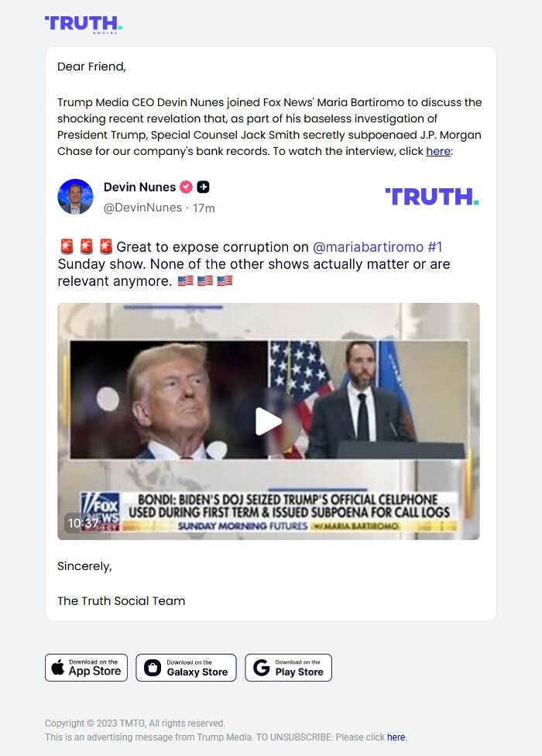Screen dimensions: 542x756
Task: Click the #1 hashtag link
Action: (x=434, y=247)
